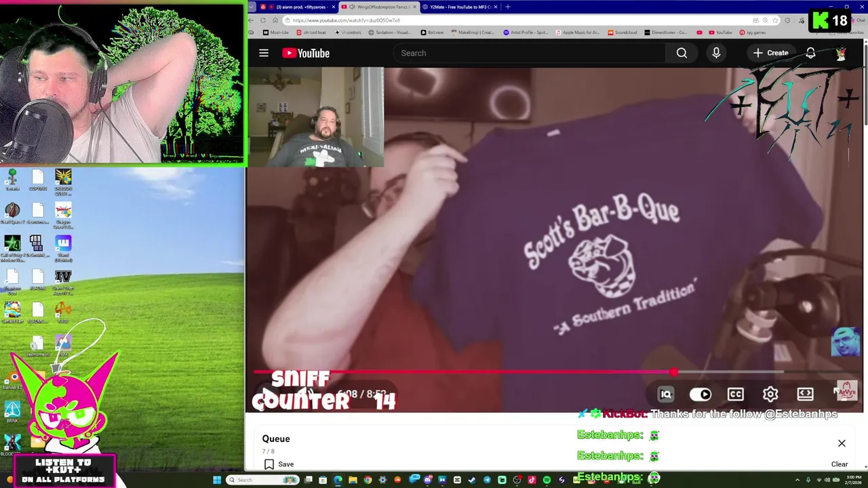The height and width of the screenshot is (488, 868).
Task: Open the Grand Theft Auto IV shortcut
Action: pyautogui.click(x=63, y=282)
